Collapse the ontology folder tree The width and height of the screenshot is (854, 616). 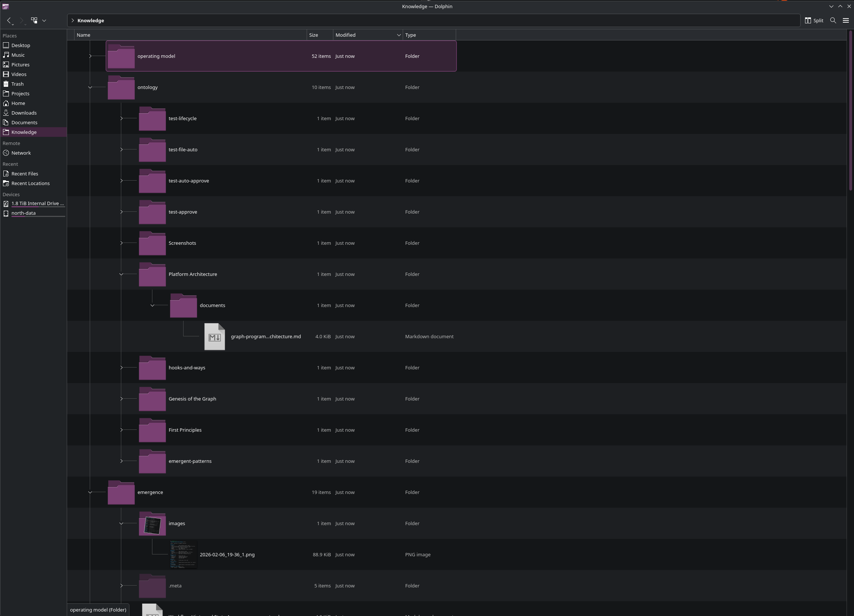coord(90,87)
